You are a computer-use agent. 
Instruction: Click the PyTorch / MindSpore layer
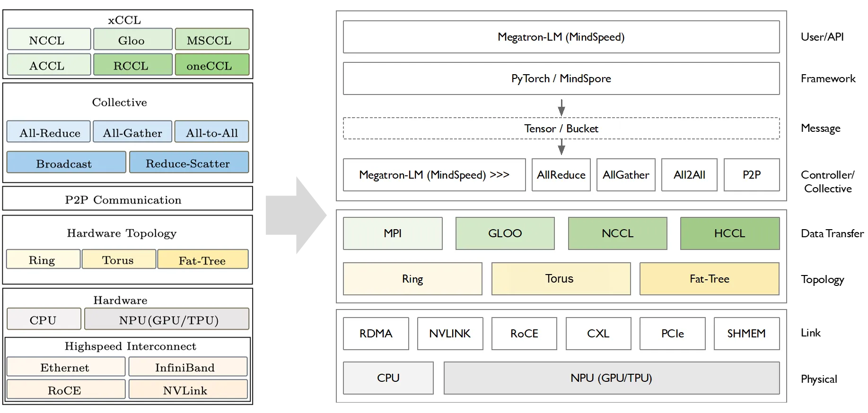coord(561,78)
